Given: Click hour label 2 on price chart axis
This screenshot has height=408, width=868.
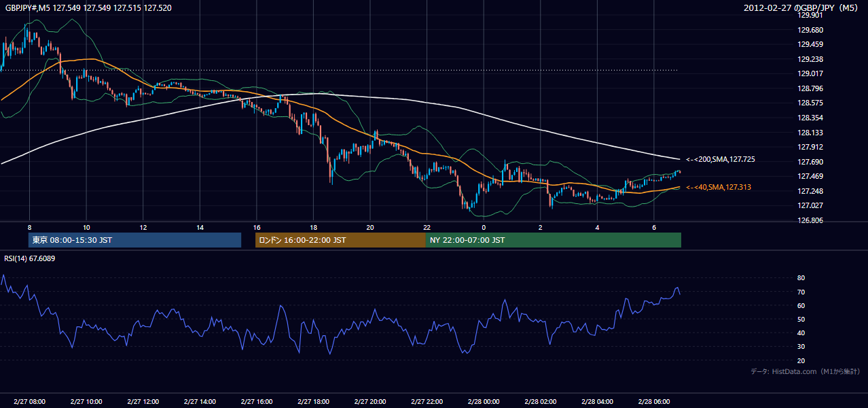Looking at the screenshot, I should click(541, 227).
